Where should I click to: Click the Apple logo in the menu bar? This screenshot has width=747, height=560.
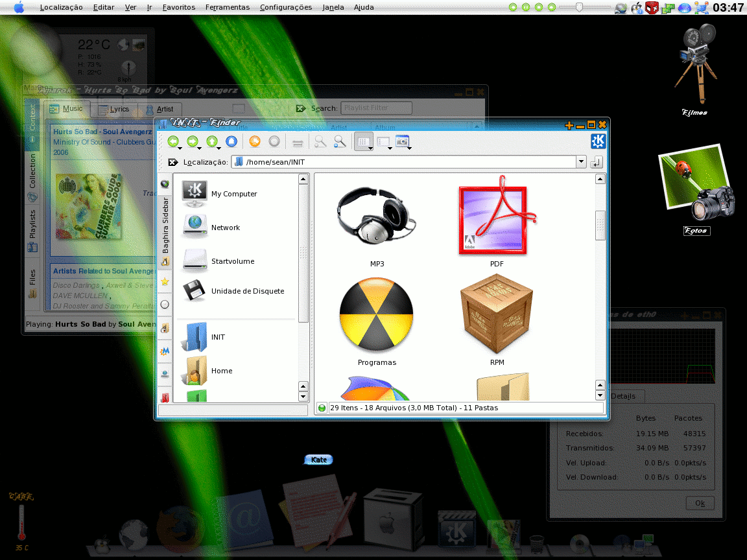(x=19, y=7)
